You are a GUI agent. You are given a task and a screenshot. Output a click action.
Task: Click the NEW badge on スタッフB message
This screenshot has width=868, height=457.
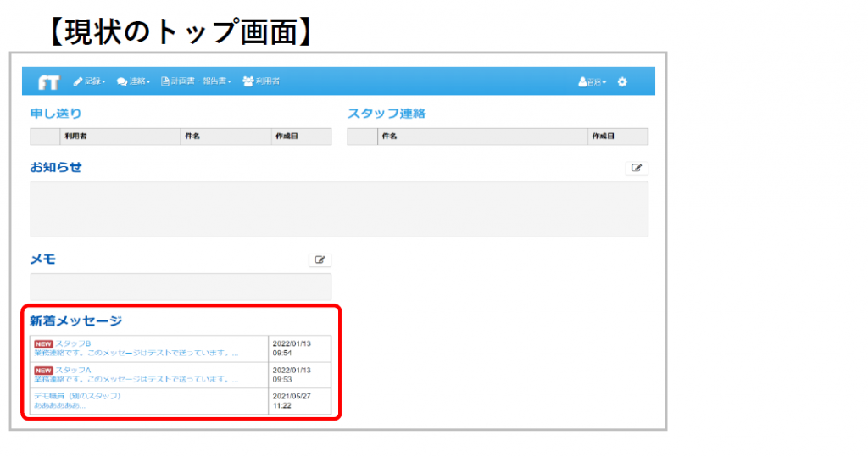pos(43,344)
